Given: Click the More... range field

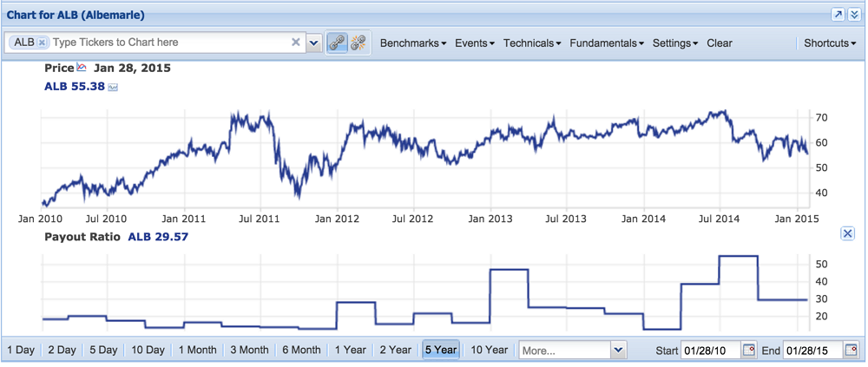Looking at the screenshot, I should click(x=564, y=350).
